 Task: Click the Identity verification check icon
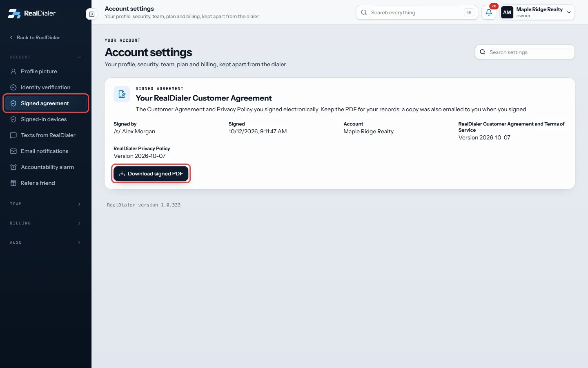(13, 88)
